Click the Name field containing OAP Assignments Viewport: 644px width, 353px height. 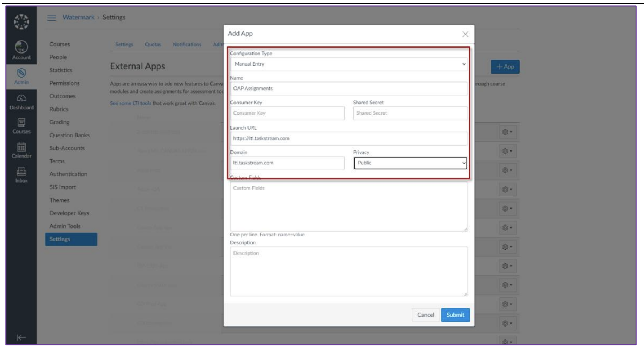(x=349, y=89)
